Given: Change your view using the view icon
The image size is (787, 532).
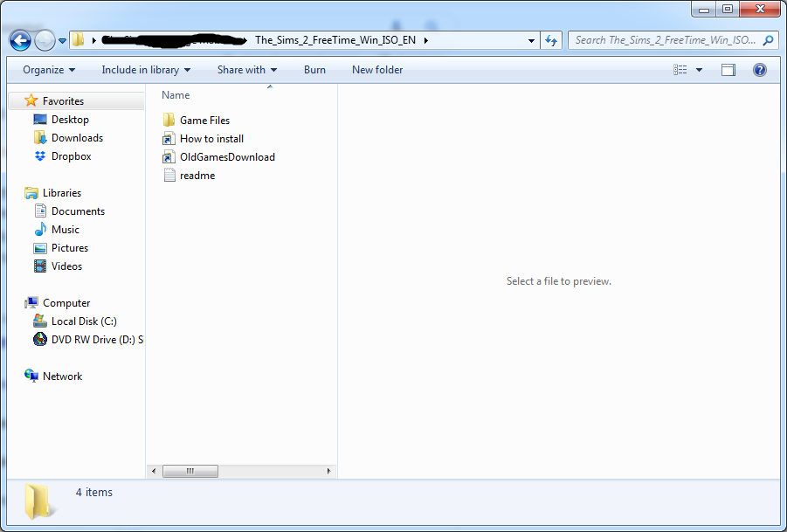Looking at the screenshot, I should click(x=680, y=70).
